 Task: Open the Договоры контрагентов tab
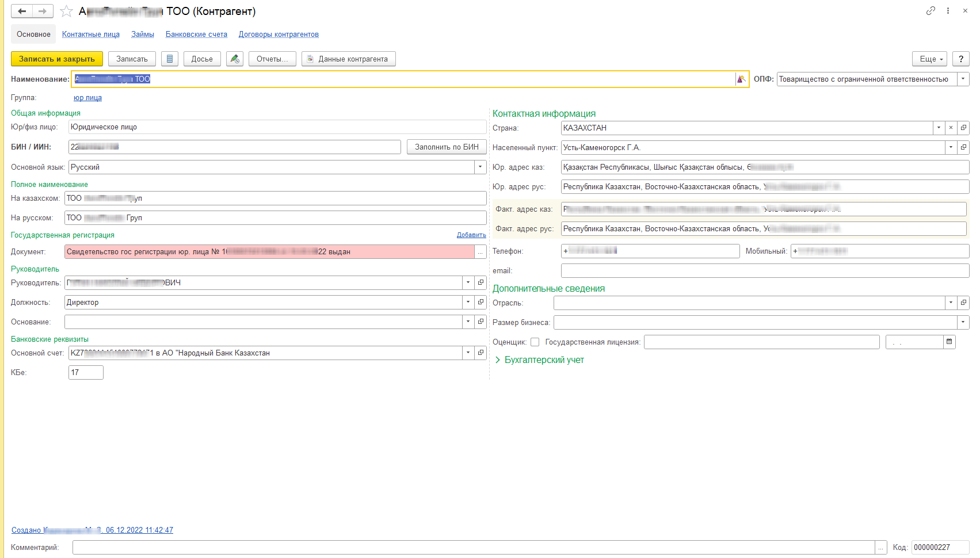279,35
